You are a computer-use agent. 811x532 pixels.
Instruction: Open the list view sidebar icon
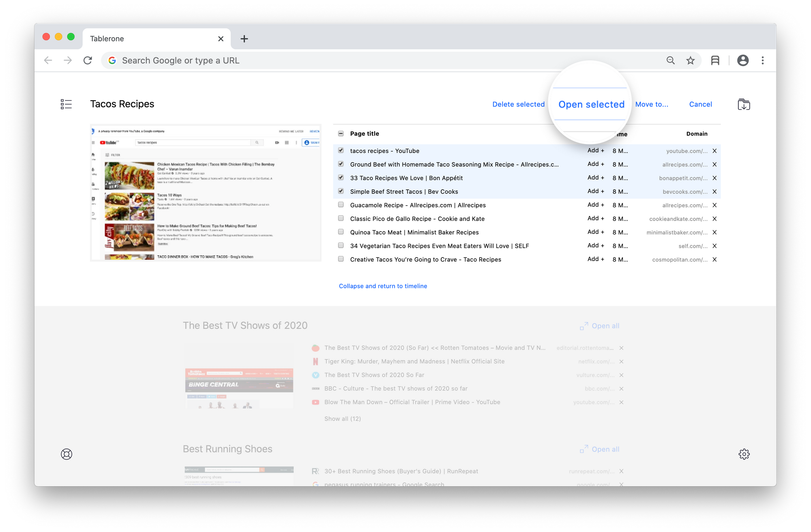(x=66, y=104)
